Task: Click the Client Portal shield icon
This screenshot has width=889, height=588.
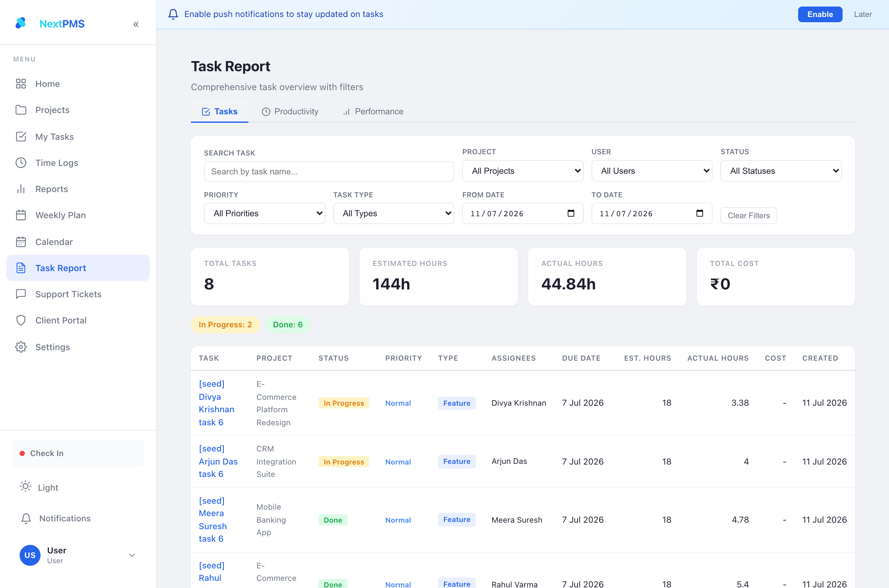Action: [21, 320]
